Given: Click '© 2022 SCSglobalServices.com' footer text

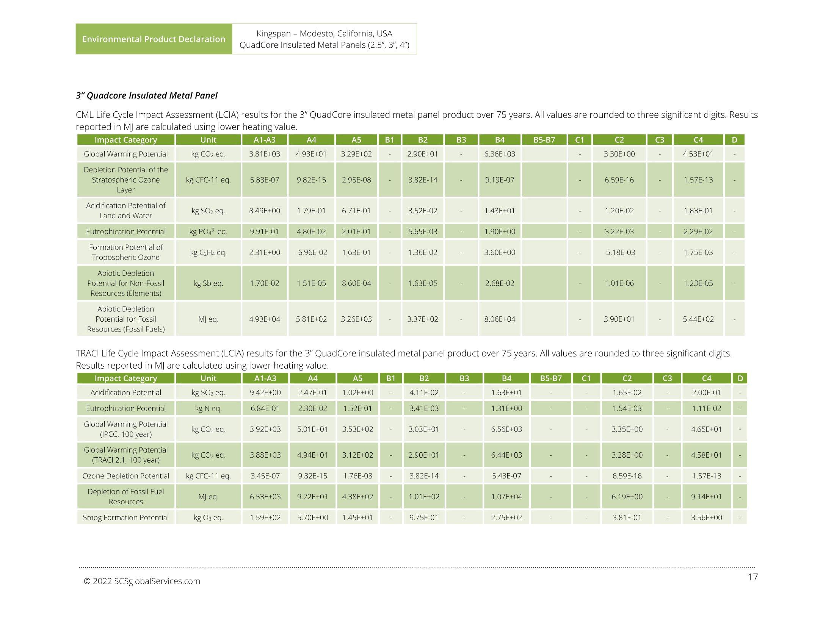Looking at the screenshot, I should coord(142,581).
